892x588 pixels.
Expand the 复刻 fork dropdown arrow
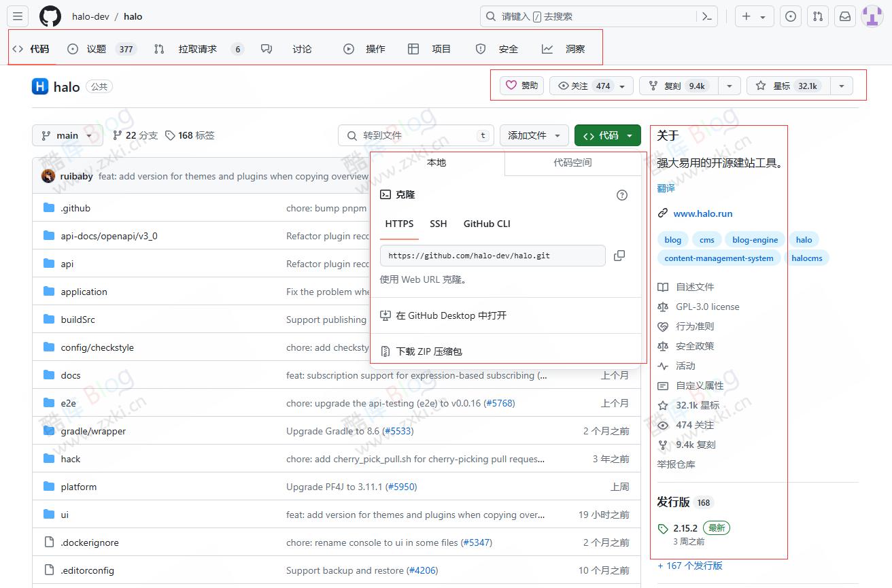(x=729, y=85)
